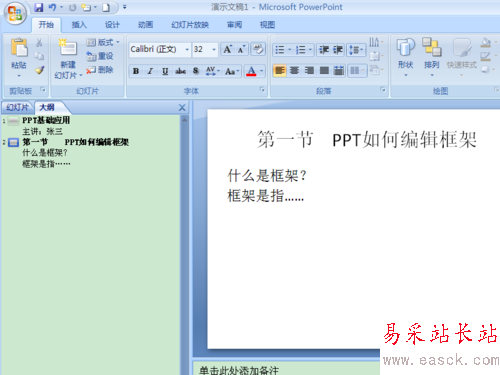Delete slide with 删除 button
The image size is (500, 375).
coord(100,70)
